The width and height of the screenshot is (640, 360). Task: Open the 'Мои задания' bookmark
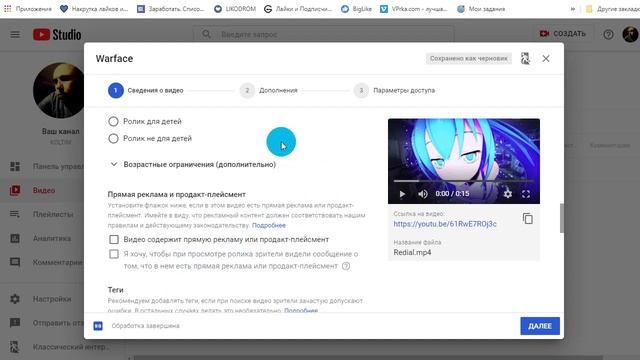click(481, 9)
